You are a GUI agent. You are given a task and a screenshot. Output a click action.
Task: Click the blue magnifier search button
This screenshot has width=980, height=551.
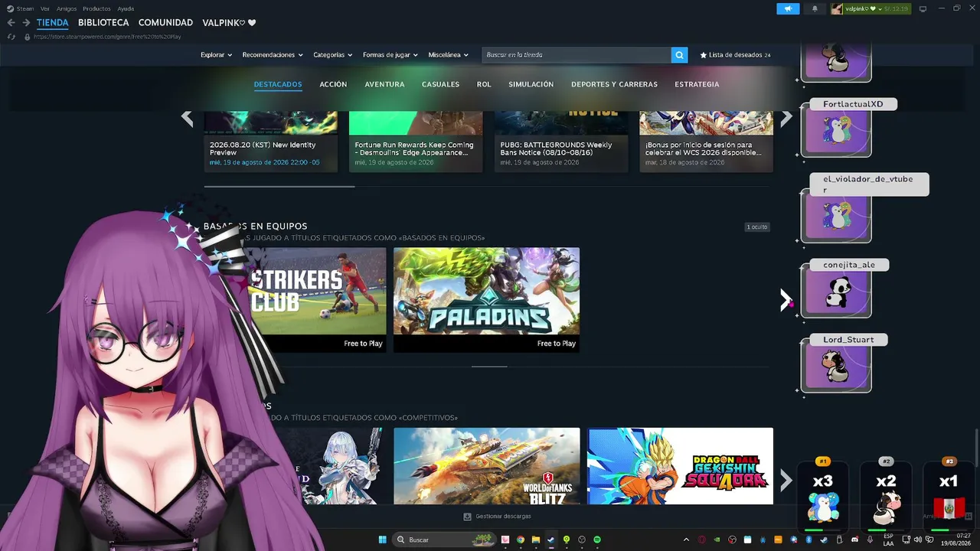pyautogui.click(x=679, y=55)
